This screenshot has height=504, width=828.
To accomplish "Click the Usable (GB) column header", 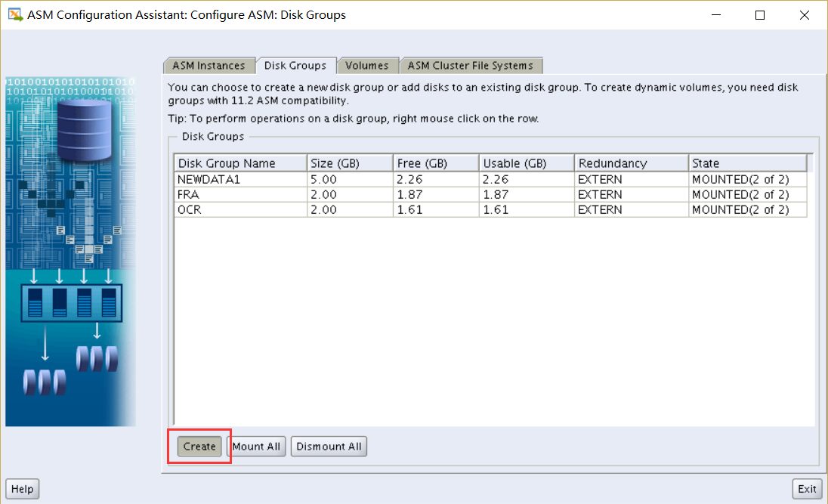I will click(x=525, y=162).
